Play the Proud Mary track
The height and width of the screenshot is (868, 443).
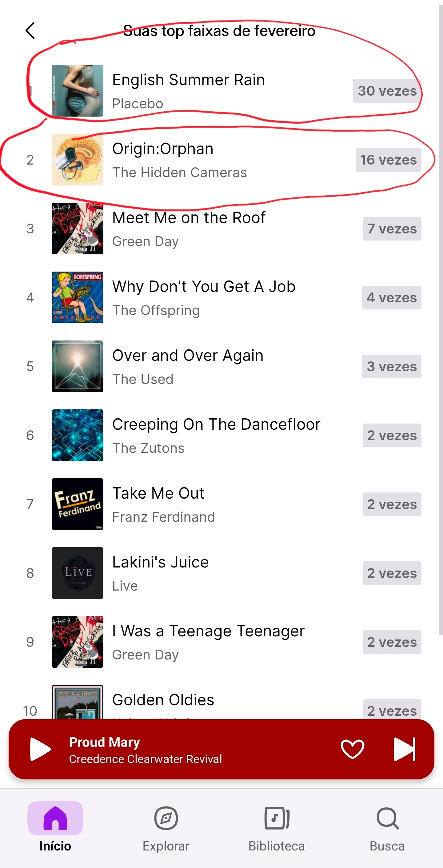(x=41, y=749)
